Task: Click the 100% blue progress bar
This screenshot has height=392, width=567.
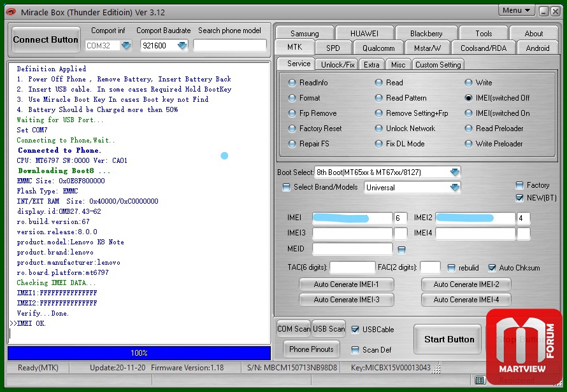Action: pyautogui.click(x=140, y=353)
